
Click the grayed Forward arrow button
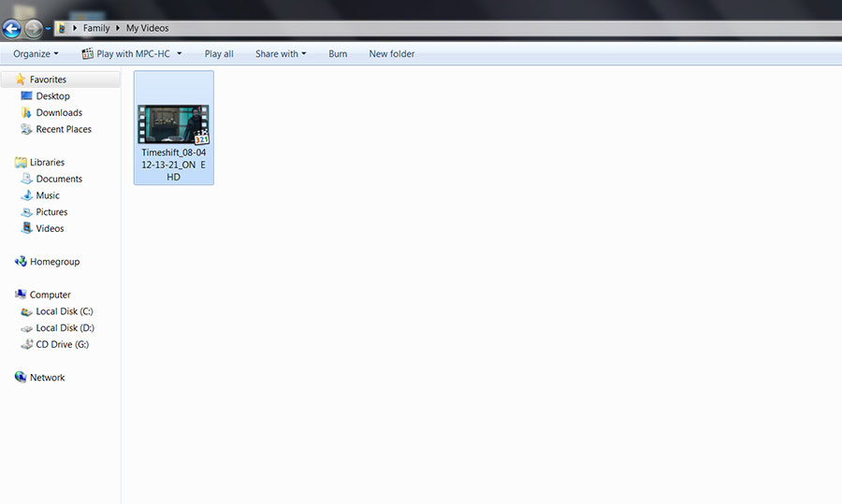pyautogui.click(x=34, y=28)
